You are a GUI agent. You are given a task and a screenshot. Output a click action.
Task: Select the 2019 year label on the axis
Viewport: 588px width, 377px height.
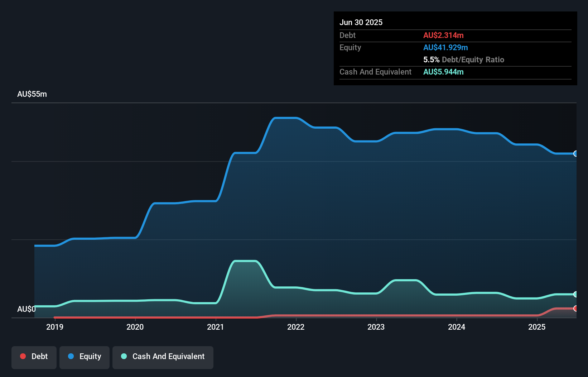coord(54,327)
